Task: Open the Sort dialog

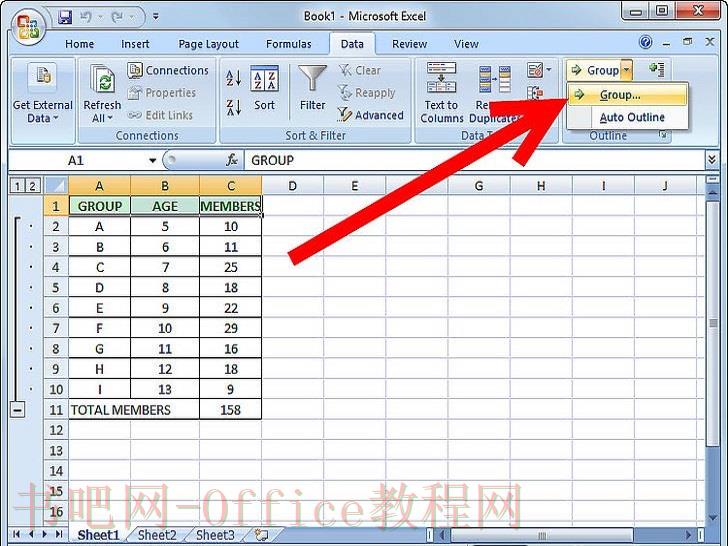Action: 264,88
